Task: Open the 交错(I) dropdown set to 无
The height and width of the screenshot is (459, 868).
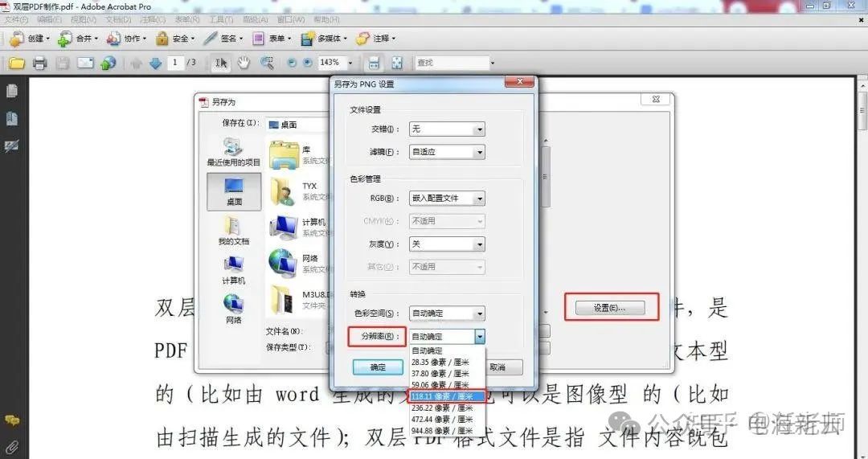Action: [447, 129]
